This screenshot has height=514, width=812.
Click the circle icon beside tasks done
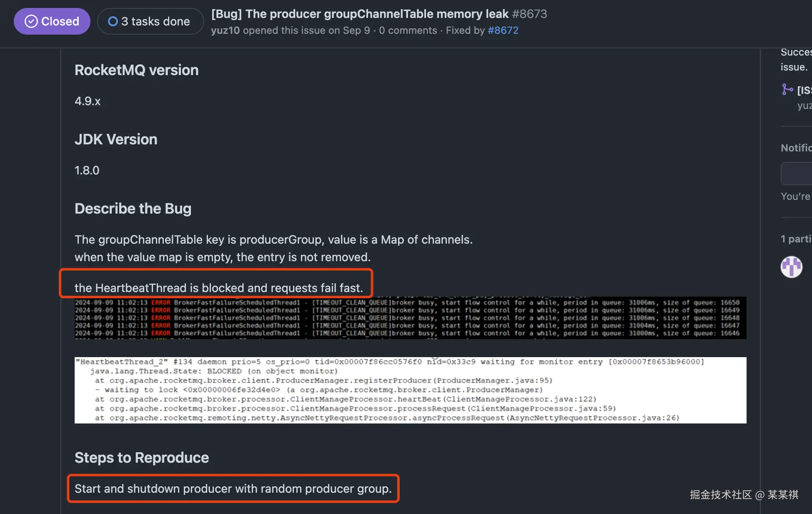(113, 21)
